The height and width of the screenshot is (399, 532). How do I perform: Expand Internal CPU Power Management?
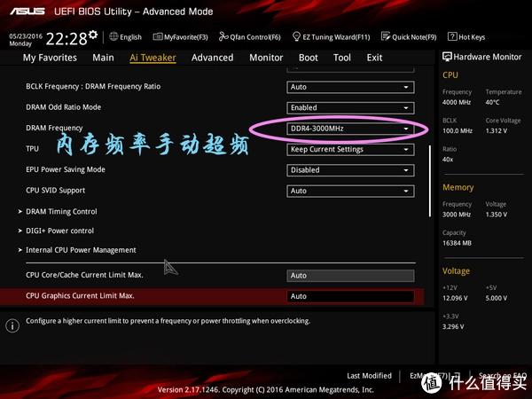click(81, 250)
